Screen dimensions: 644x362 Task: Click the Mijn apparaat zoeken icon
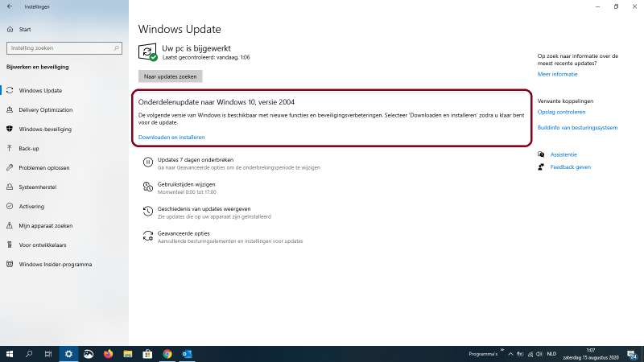coord(10,225)
